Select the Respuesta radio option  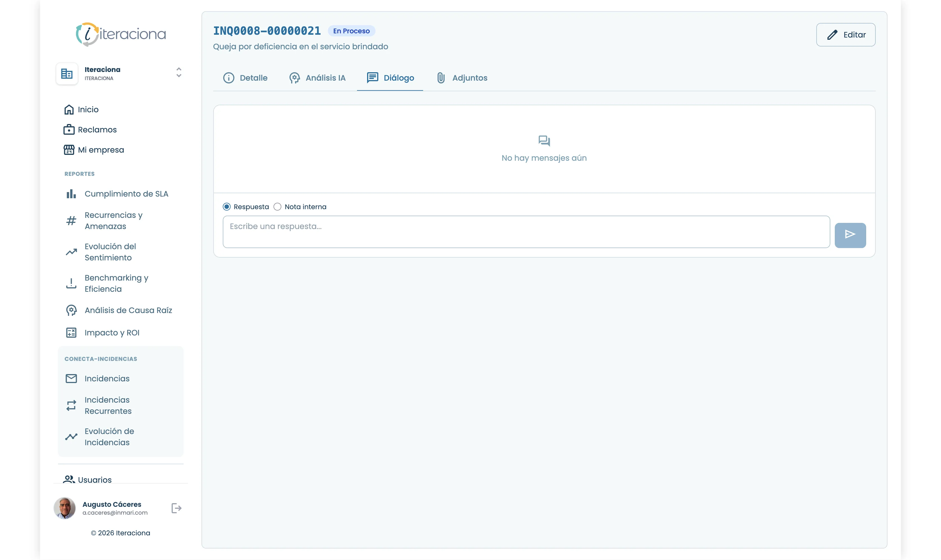[227, 206]
